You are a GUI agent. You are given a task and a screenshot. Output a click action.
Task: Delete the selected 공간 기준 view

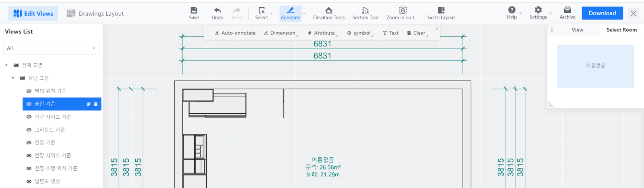coord(96,104)
